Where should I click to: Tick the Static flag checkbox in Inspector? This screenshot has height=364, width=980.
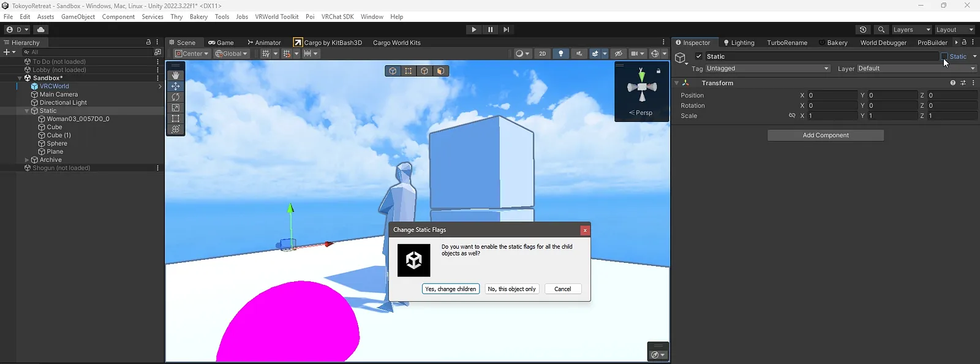944,56
